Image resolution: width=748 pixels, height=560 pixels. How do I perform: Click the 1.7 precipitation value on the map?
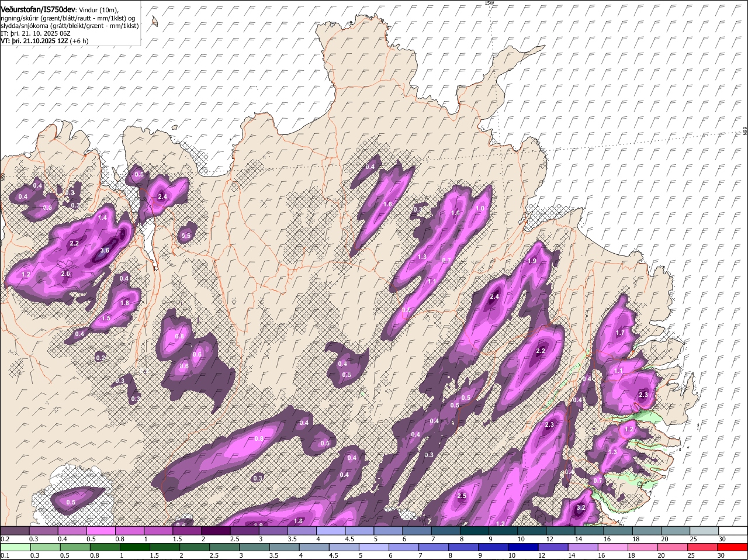coord(621,333)
